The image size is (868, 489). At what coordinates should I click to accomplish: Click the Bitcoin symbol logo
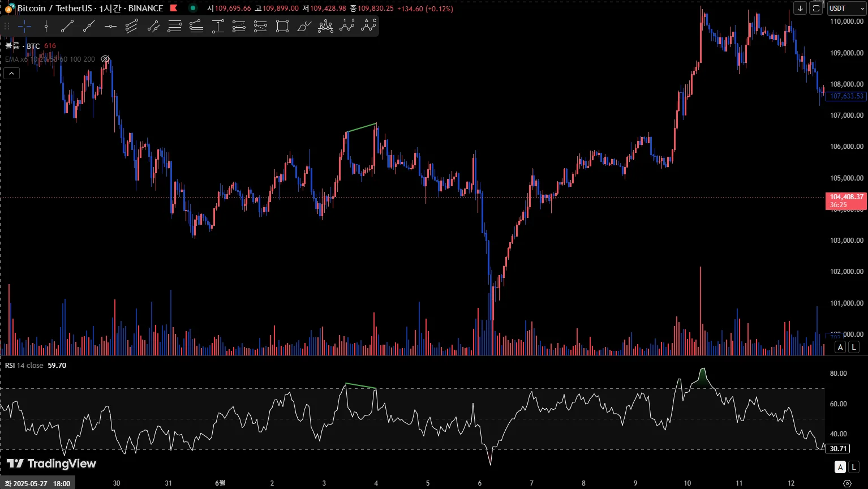(10, 8)
